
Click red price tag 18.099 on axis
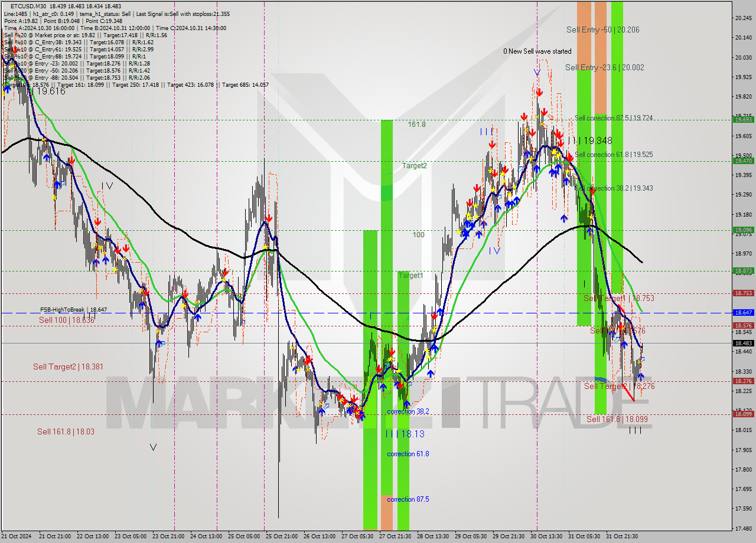coord(743,414)
